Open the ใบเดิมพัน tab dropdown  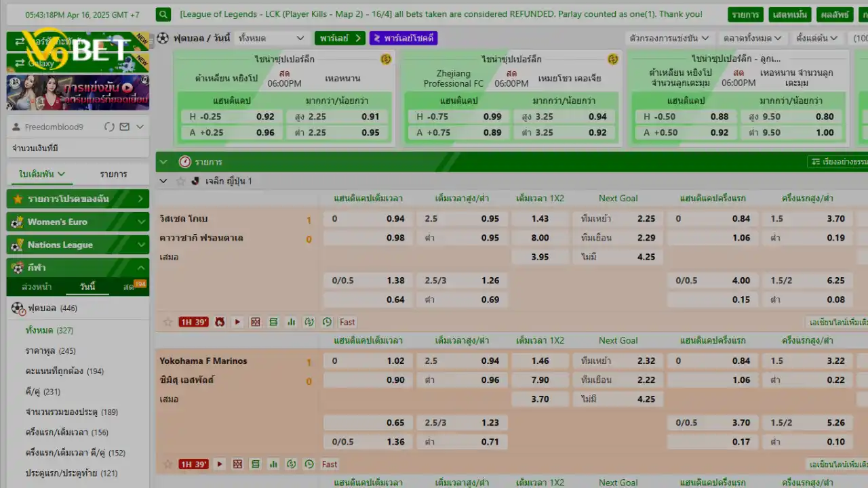tap(43, 174)
